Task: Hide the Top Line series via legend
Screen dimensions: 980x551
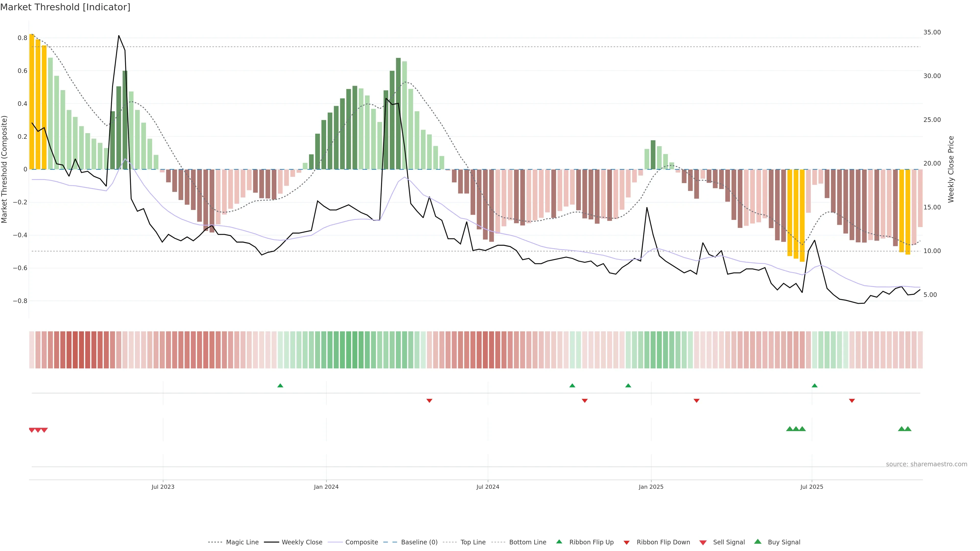Action: click(473, 542)
